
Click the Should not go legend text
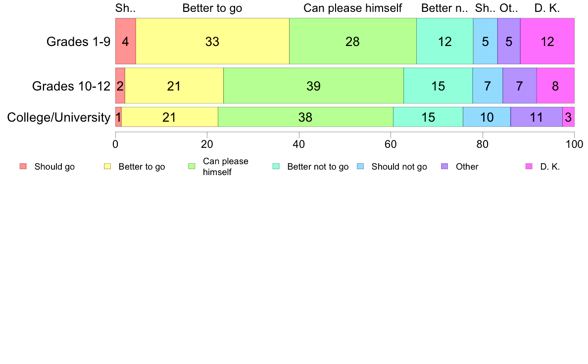coord(399,167)
